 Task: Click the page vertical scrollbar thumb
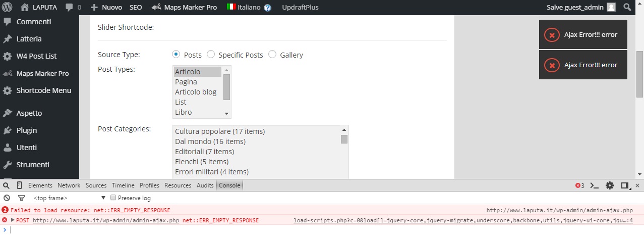pos(640,74)
